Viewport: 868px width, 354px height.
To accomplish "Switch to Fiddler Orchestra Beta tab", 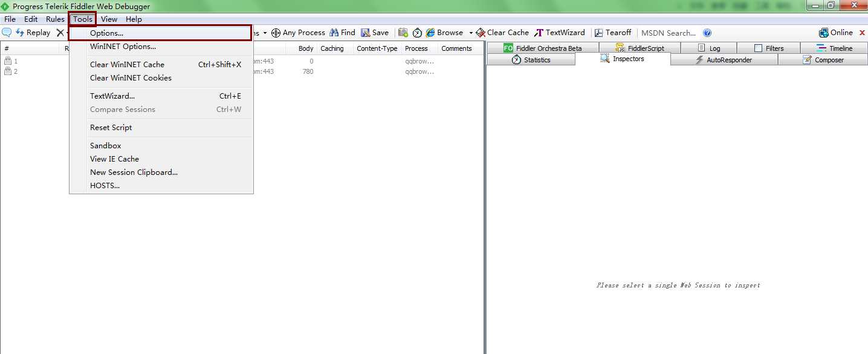I will 542,48.
